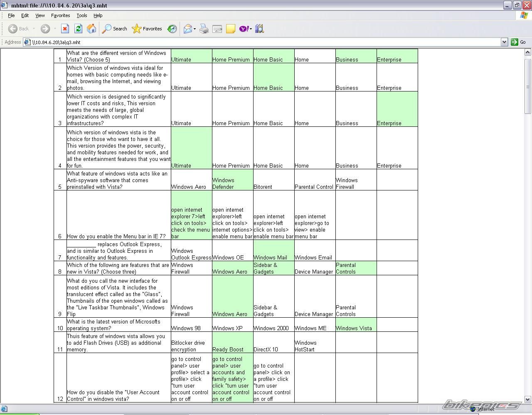532x415 pixels.
Task: Click the page icon in Address bar
Action: [x=27, y=42]
